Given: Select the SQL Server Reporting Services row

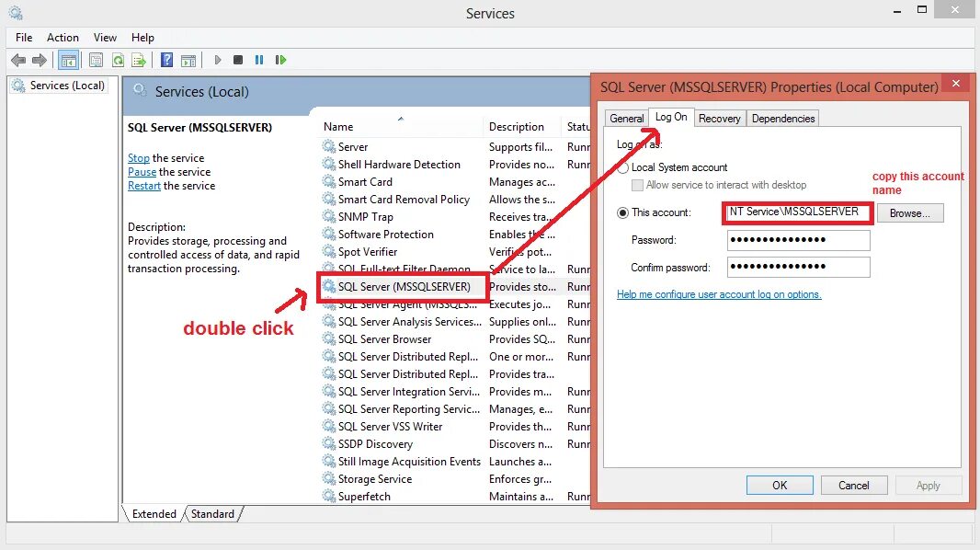Looking at the screenshot, I should click(409, 408).
